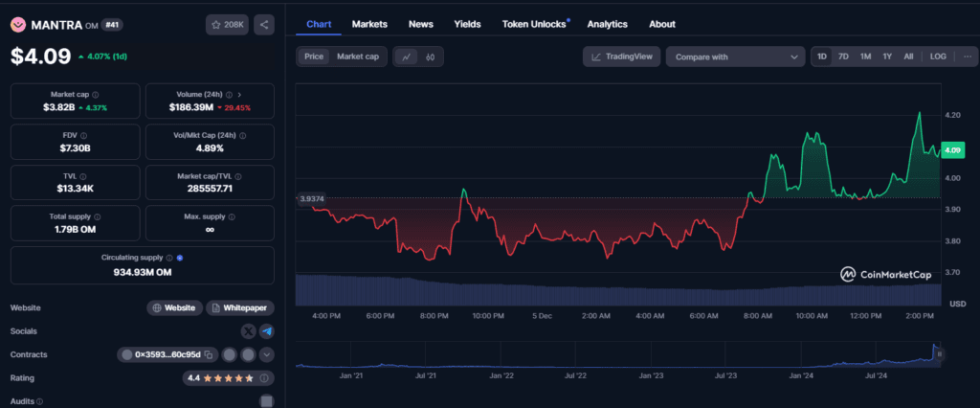The height and width of the screenshot is (408, 980).
Task: Open FDV info icon
Action: (84, 135)
